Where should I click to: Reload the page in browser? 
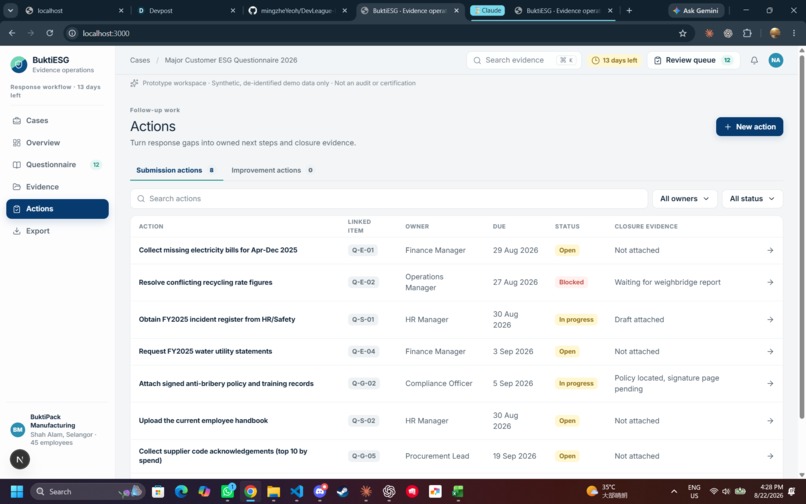coord(49,33)
